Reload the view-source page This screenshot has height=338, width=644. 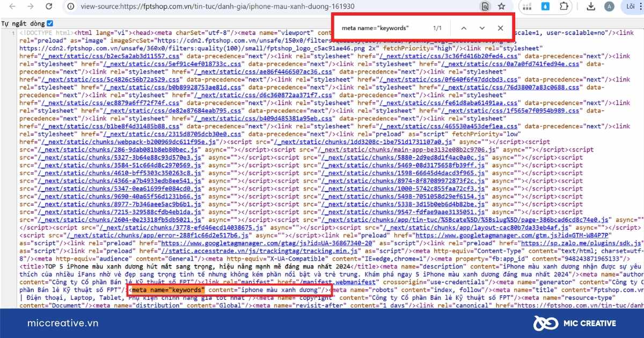click(50, 6)
